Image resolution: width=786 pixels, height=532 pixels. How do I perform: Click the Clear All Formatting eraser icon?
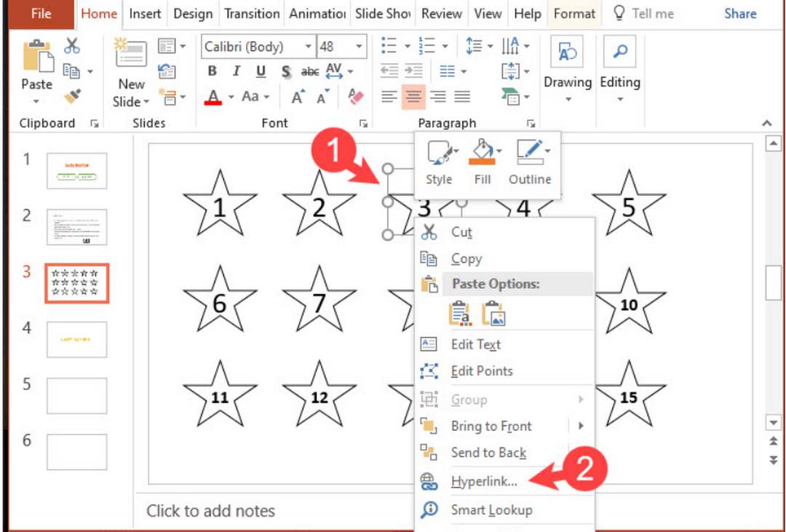(355, 96)
